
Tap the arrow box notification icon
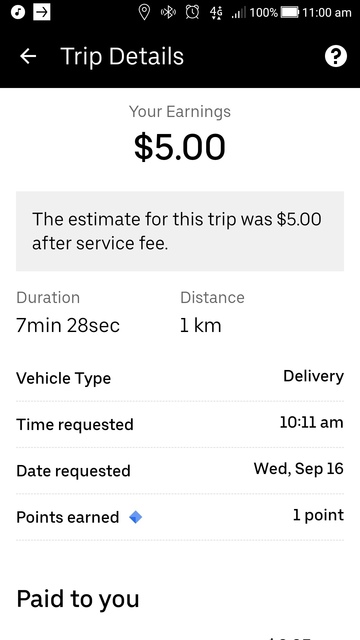tap(42, 12)
